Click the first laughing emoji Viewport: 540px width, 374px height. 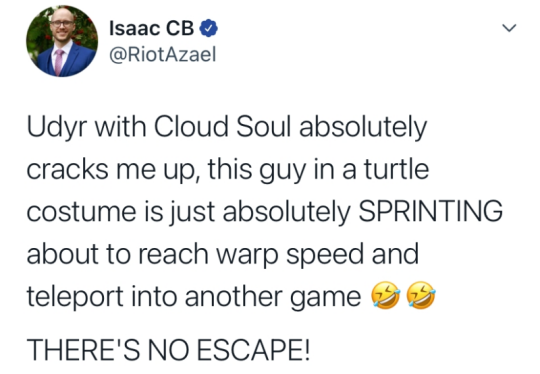point(385,295)
